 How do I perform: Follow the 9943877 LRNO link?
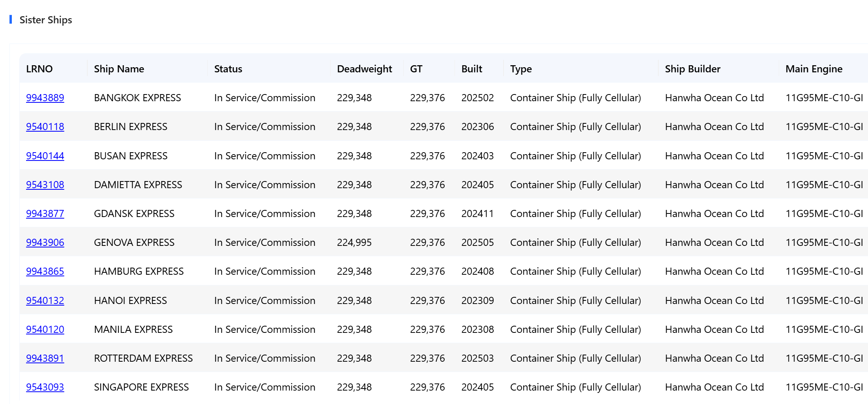tap(45, 213)
